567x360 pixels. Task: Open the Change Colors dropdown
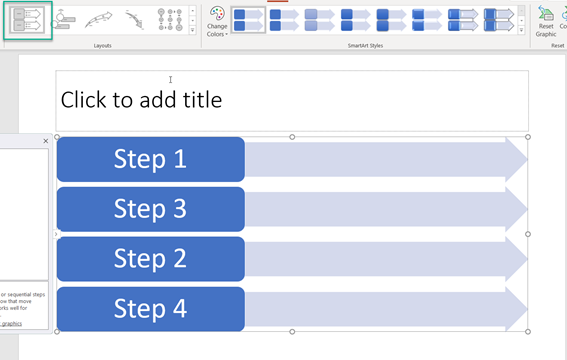click(x=217, y=22)
